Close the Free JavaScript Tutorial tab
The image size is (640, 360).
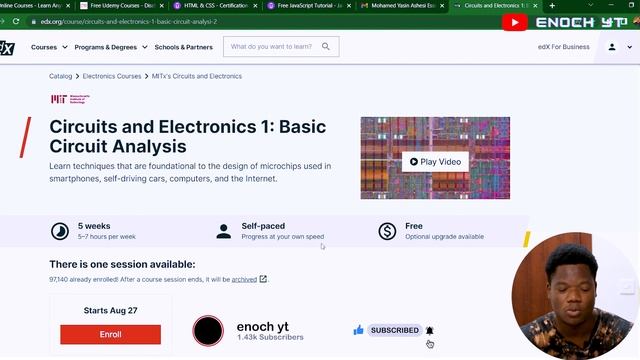(x=349, y=6)
